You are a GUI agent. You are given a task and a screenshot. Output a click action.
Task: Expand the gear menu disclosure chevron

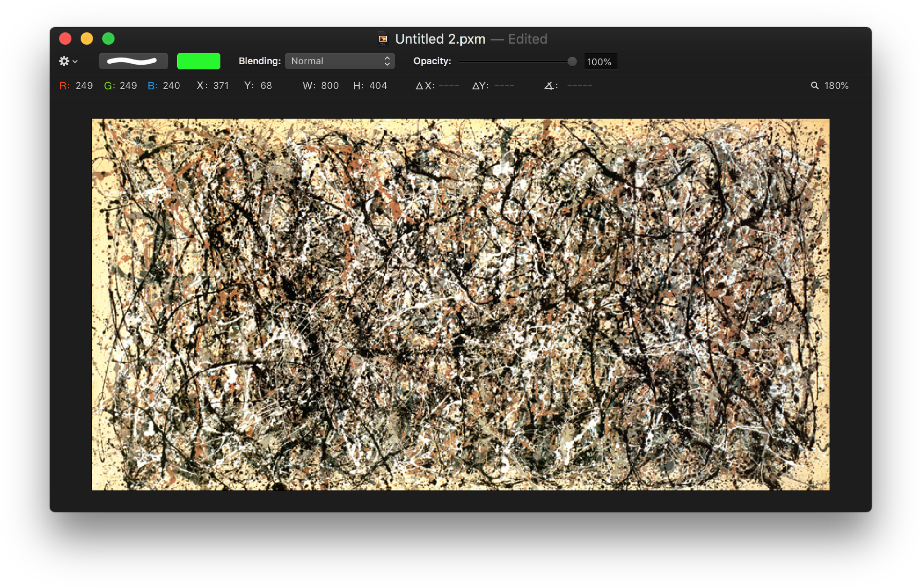coord(75,62)
